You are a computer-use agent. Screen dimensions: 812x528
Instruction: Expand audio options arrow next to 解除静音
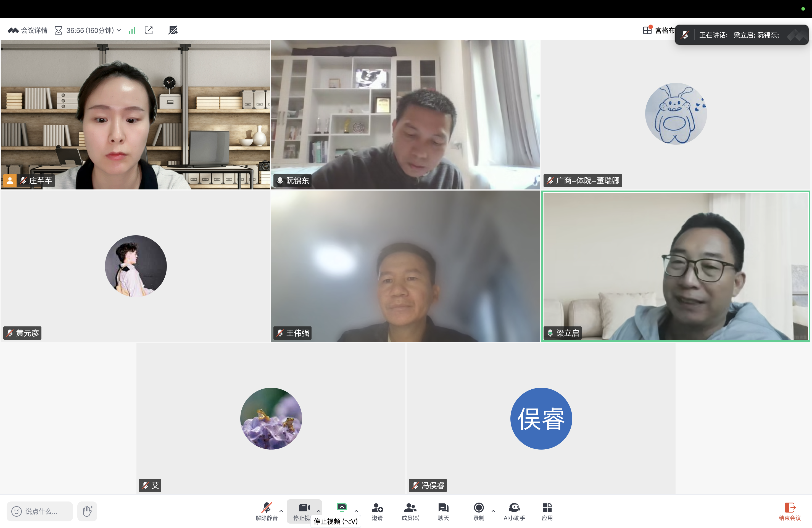point(281,511)
